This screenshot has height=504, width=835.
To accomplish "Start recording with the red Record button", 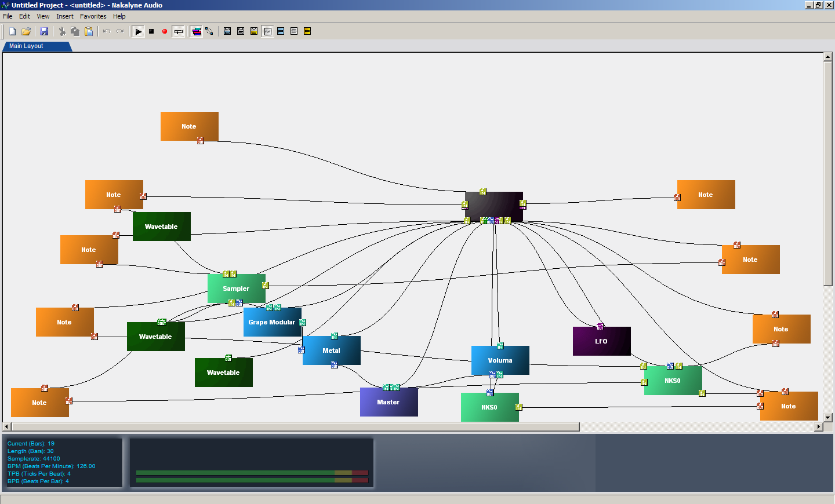I will pyautogui.click(x=165, y=31).
